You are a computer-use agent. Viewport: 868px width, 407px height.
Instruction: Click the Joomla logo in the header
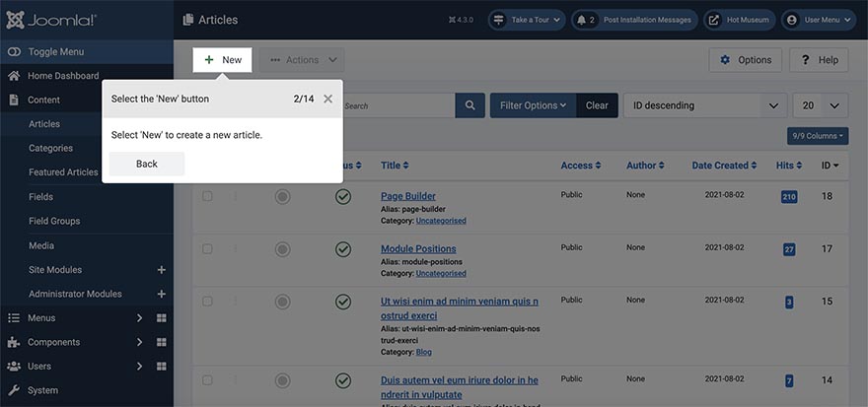(51, 20)
